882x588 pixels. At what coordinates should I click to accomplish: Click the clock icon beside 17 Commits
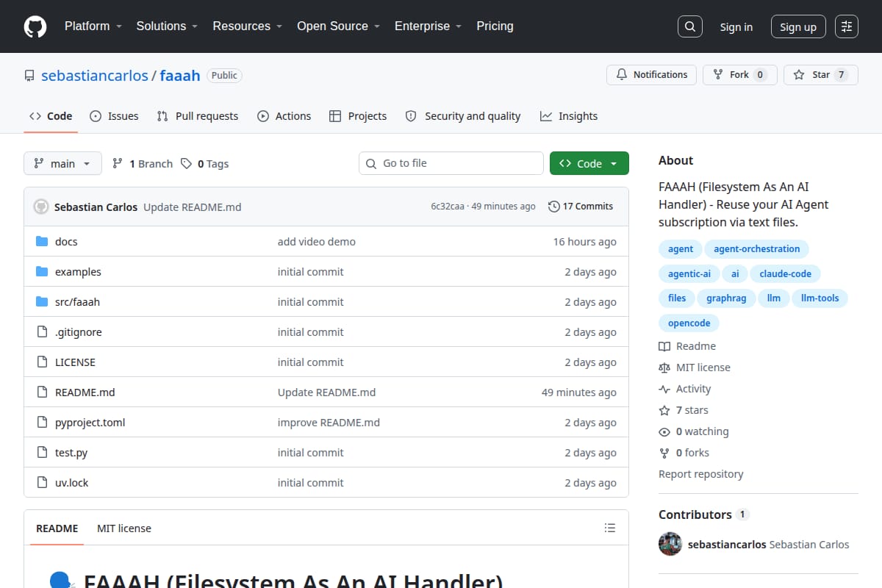[x=553, y=207]
